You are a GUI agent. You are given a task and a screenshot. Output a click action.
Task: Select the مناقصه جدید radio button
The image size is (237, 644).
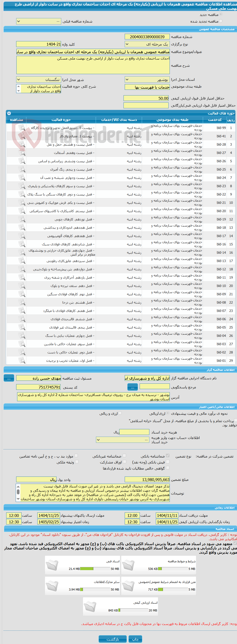[221, 14]
